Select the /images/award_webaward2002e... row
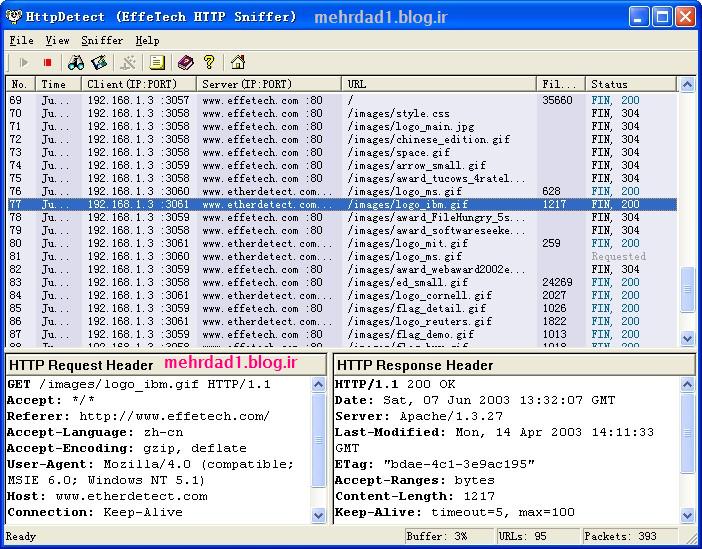The height and width of the screenshot is (549, 702). [x=342, y=269]
